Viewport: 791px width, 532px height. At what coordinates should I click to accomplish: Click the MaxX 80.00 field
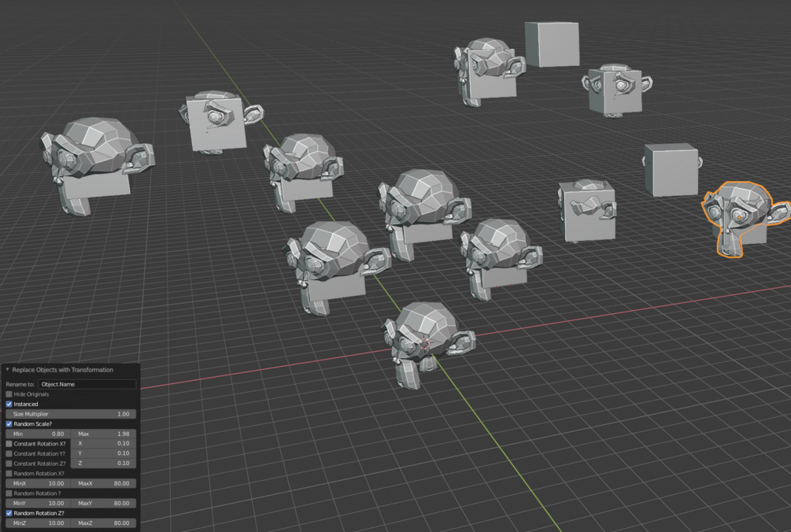103,483
